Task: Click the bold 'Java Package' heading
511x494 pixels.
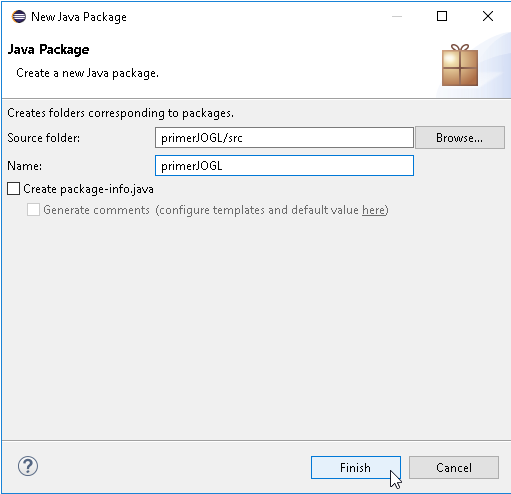Action: (x=48, y=50)
